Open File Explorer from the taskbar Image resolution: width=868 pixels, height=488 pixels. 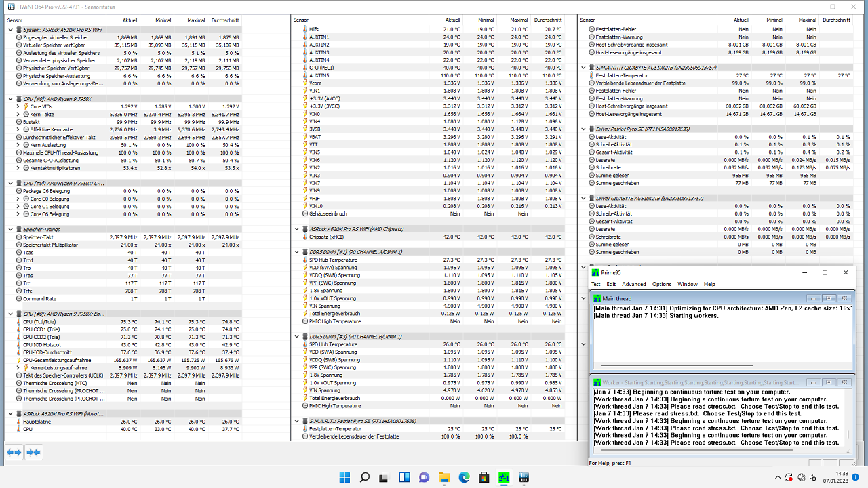[444, 476]
